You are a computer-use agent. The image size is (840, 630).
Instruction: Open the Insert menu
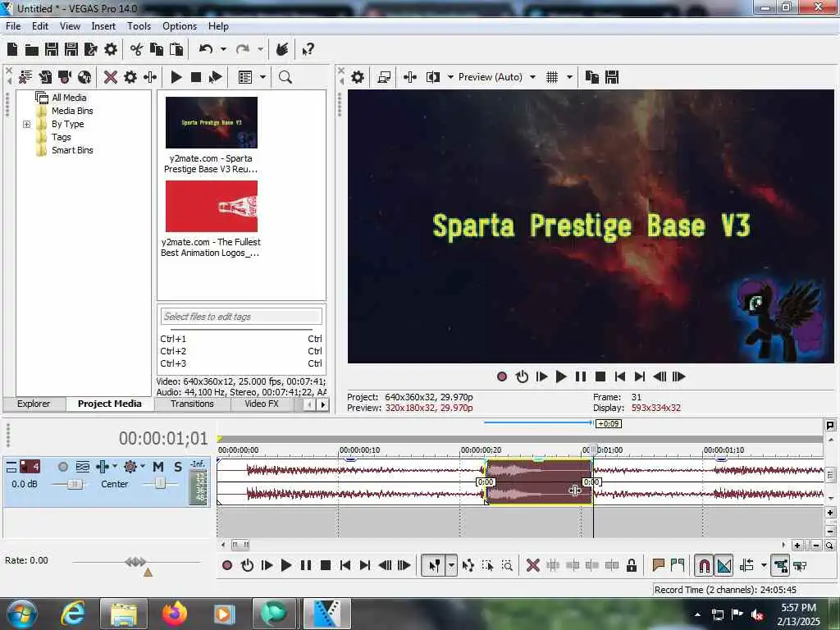pyautogui.click(x=103, y=26)
